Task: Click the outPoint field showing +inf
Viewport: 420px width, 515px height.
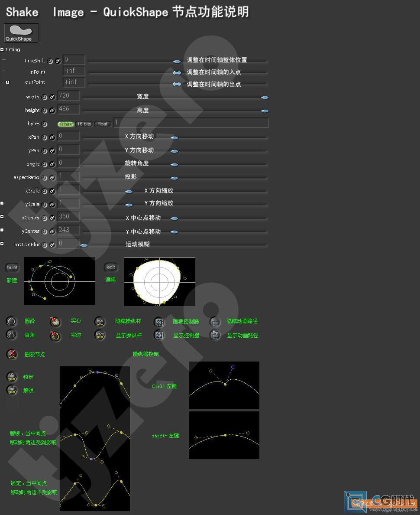Action: click(x=74, y=82)
